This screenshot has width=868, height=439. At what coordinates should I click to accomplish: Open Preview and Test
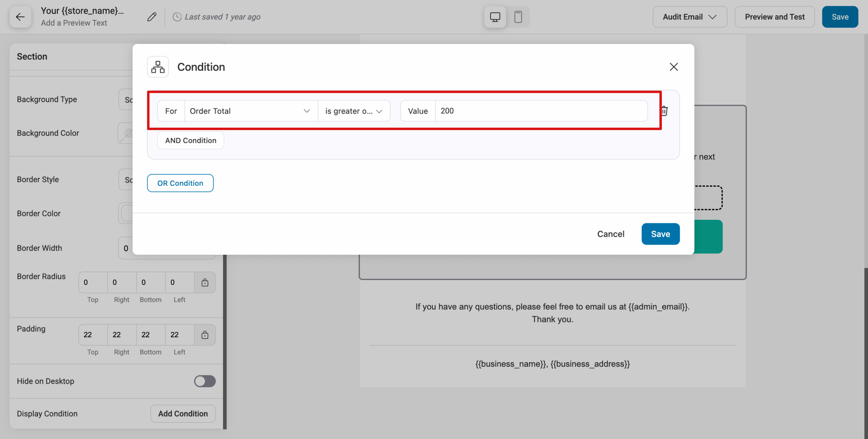tap(775, 17)
